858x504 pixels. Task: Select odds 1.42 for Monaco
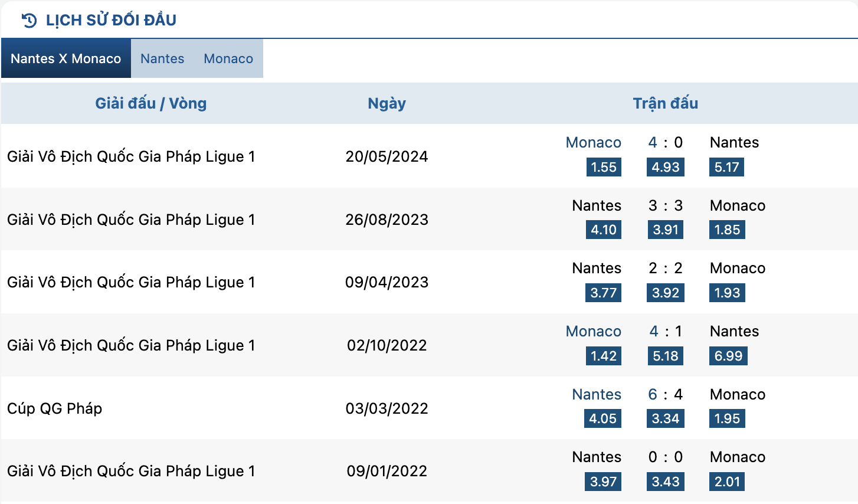tap(604, 356)
